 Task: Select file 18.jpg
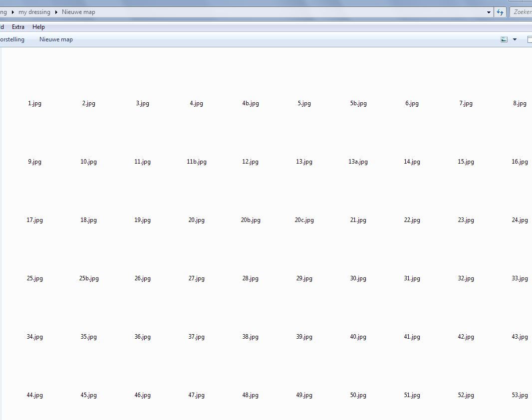point(88,220)
